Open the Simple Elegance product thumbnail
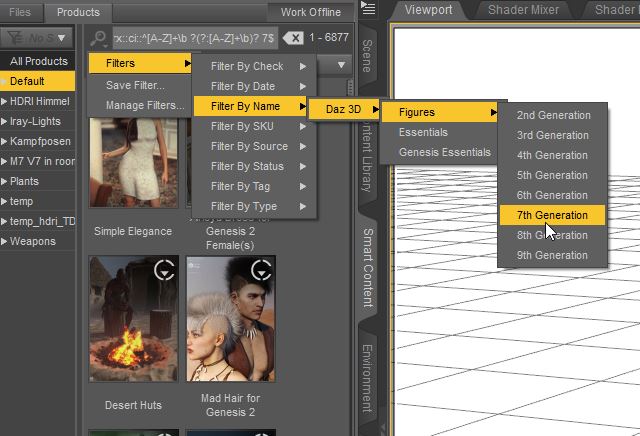Image resolution: width=640 pixels, height=436 pixels. (133, 162)
